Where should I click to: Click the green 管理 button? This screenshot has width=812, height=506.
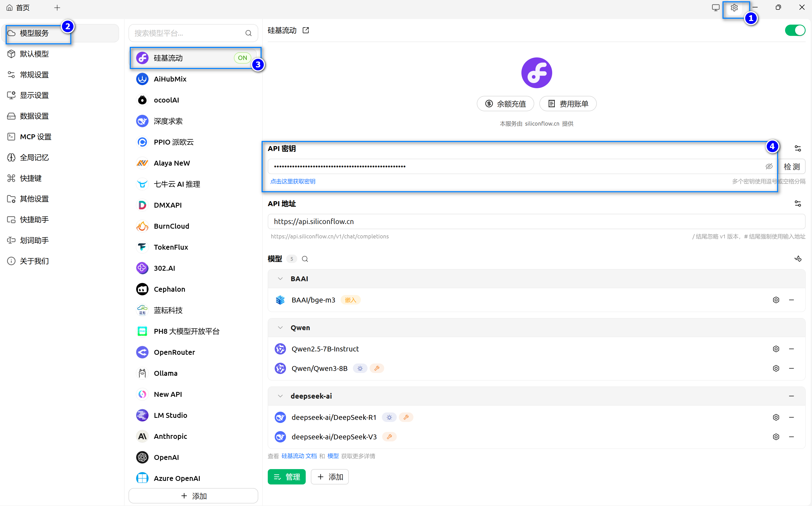click(x=287, y=477)
